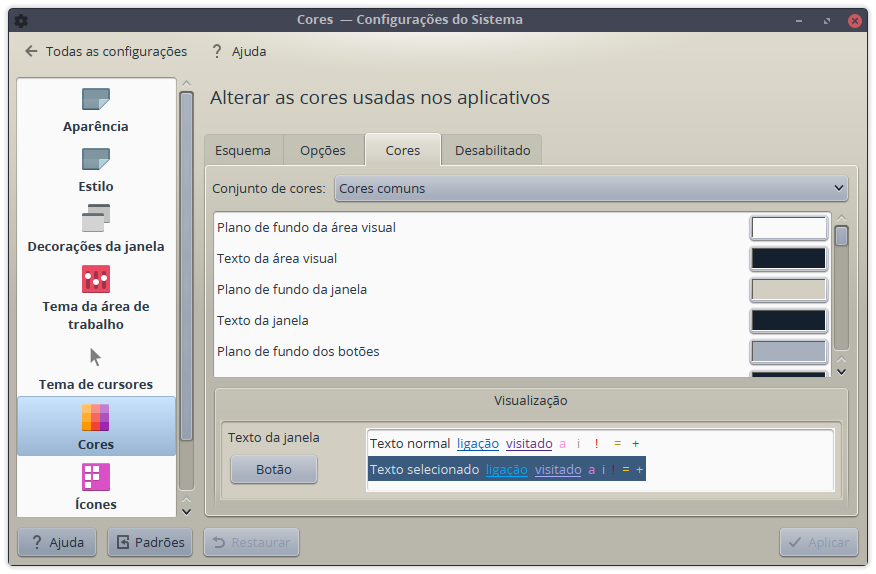Click 'ligação' link in Texto normal row
The image size is (876, 574).
tap(478, 444)
